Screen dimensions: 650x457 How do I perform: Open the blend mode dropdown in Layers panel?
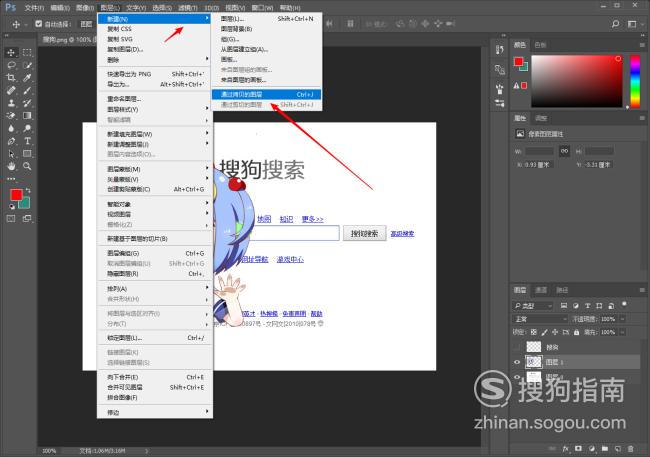click(540, 319)
